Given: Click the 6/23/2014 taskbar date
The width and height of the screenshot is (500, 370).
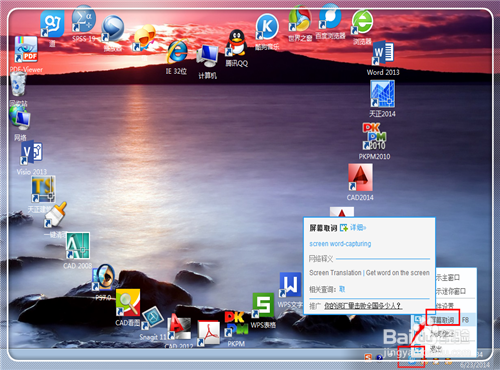Looking at the screenshot, I should click(x=475, y=365).
